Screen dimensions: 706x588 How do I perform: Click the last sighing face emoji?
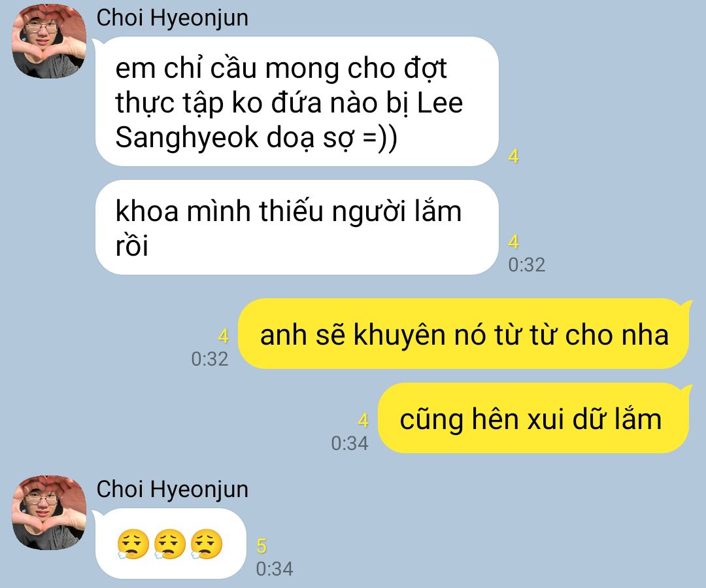point(207,544)
